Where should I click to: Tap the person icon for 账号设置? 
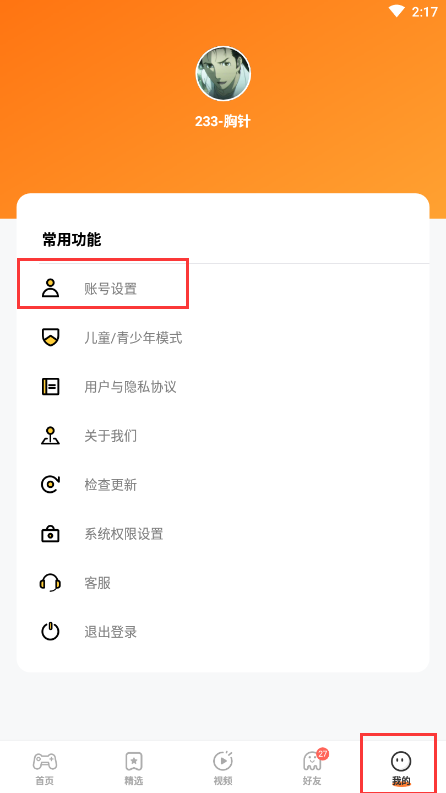(x=50, y=288)
